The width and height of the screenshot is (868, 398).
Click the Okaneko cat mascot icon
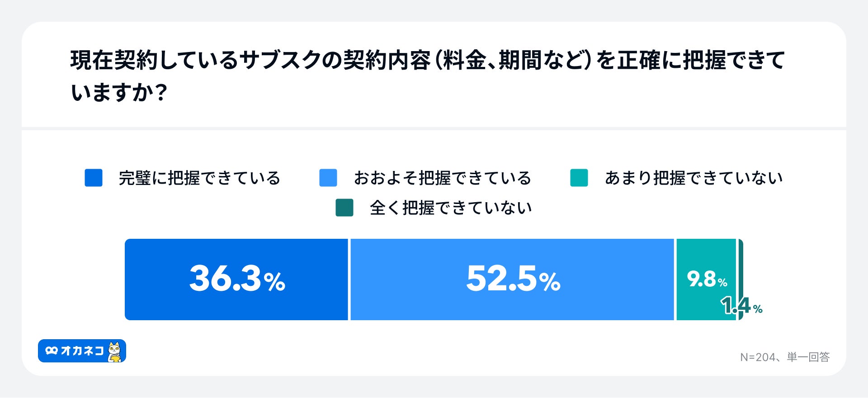coord(115,352)
